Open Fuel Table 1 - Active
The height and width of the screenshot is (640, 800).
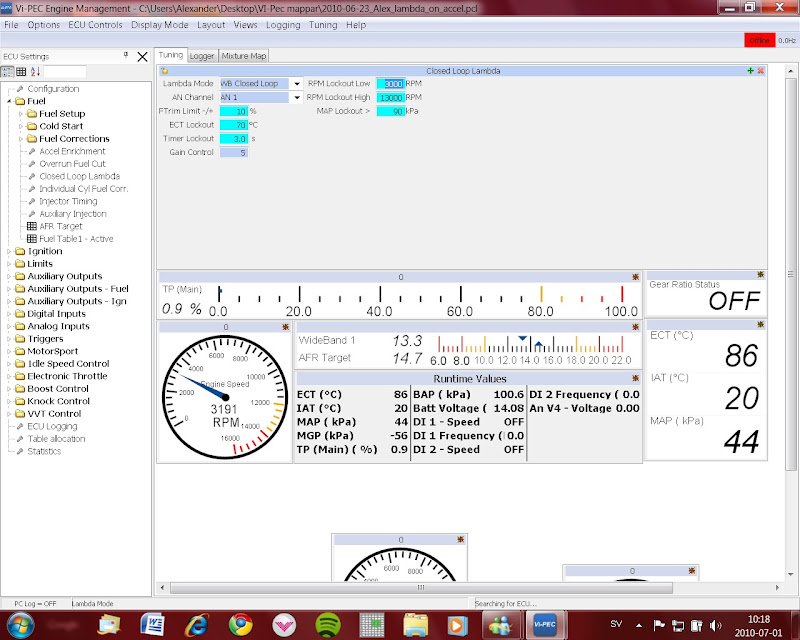tap(76, 239)
